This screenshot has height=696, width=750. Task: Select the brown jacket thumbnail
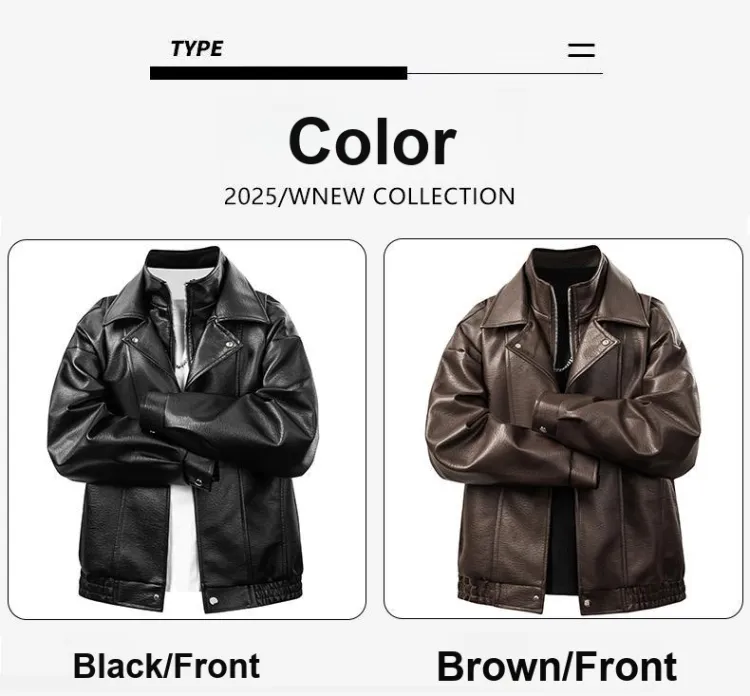point(563,428)
